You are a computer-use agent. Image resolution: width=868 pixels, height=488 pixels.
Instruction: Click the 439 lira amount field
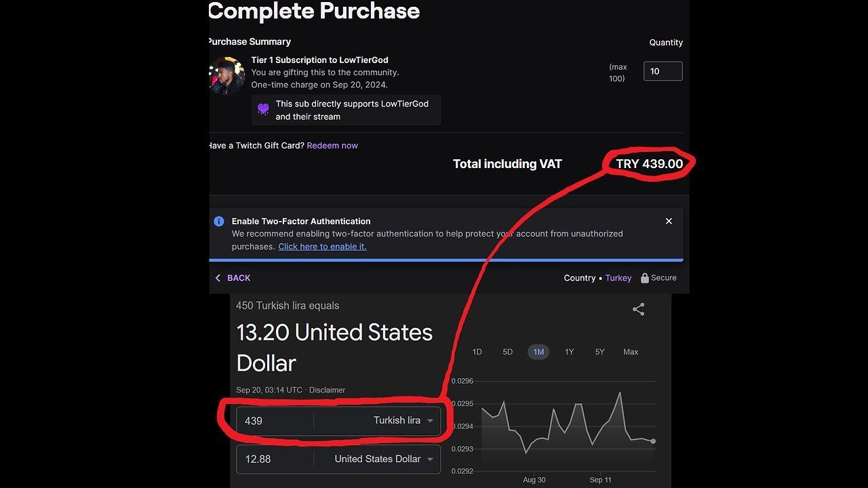click(275, 420)
